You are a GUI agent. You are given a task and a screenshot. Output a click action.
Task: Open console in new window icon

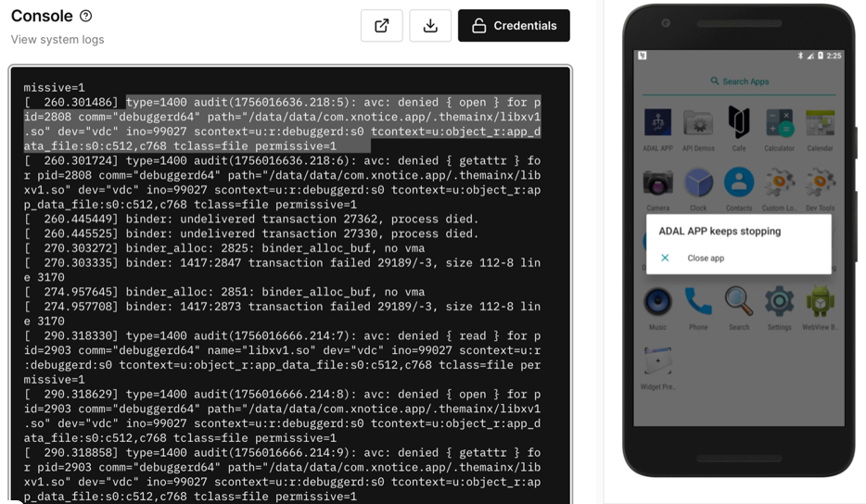381,26
